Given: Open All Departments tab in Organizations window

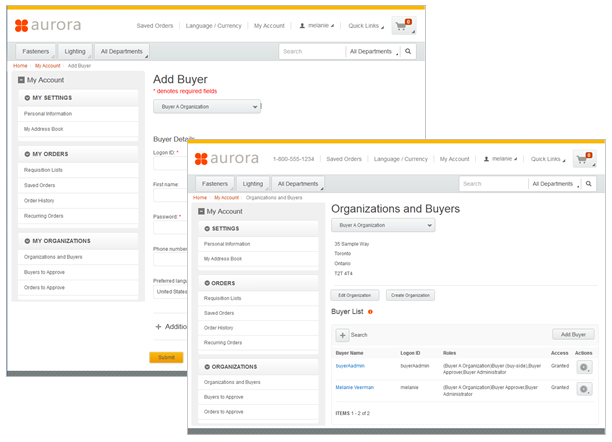Looking at the screenshot, I should tap(298, 184).
